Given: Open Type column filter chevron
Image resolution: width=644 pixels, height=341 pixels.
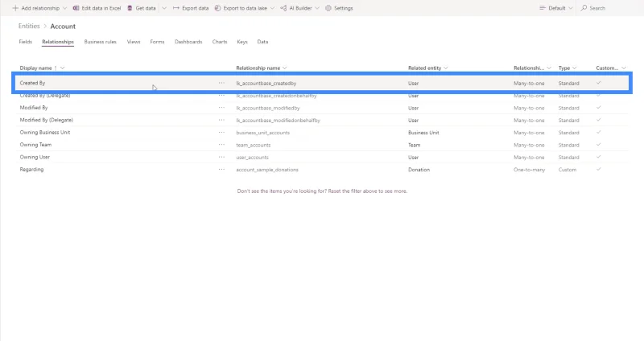Looking at the screenshot, I should (x=575, y=68).
